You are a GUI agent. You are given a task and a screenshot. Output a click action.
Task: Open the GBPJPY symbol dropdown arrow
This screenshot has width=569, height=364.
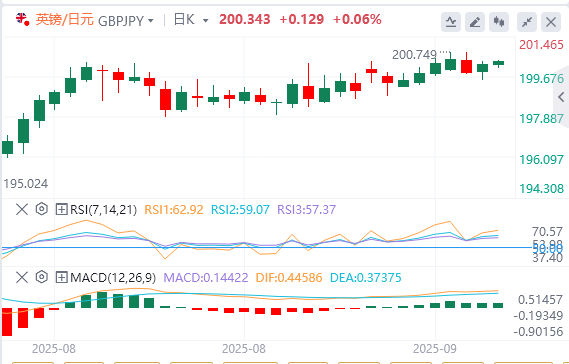151,21
